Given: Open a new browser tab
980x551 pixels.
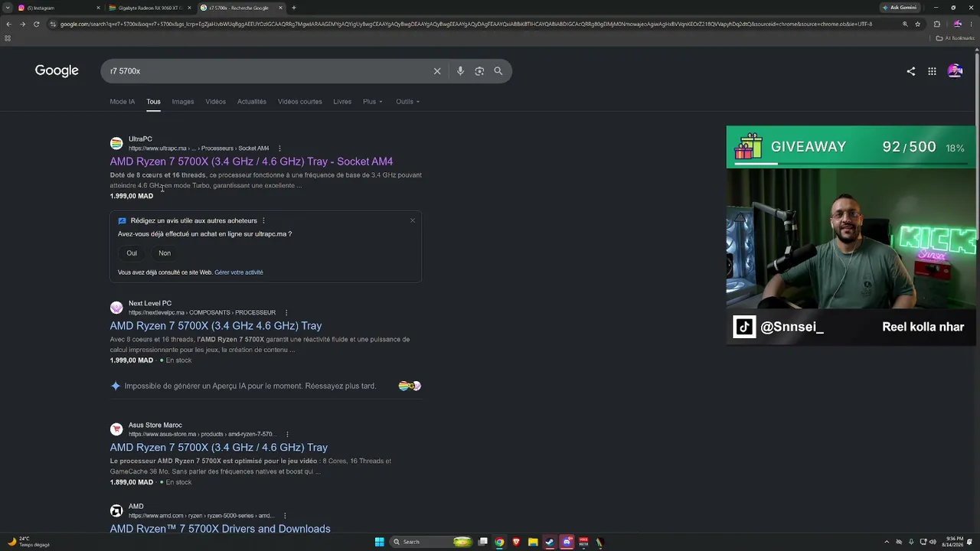Looking at the screenshot, I should 294,8.
